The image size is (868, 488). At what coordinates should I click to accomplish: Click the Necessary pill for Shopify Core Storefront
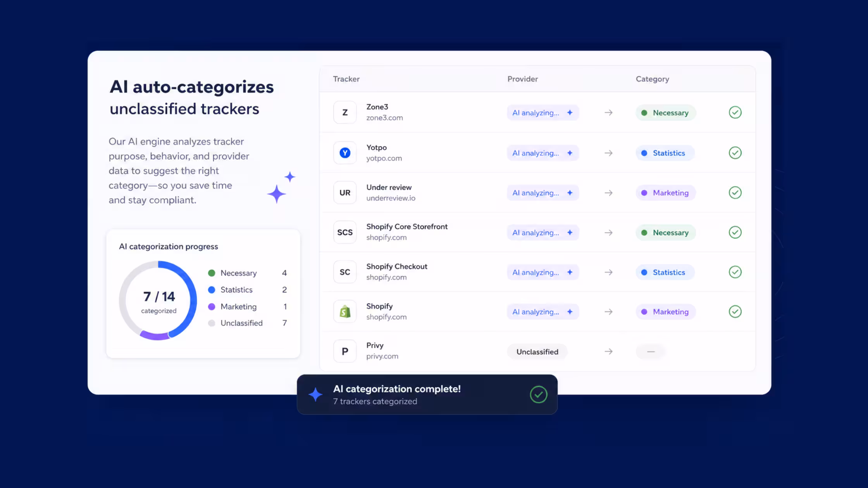[x=666, y=232]
